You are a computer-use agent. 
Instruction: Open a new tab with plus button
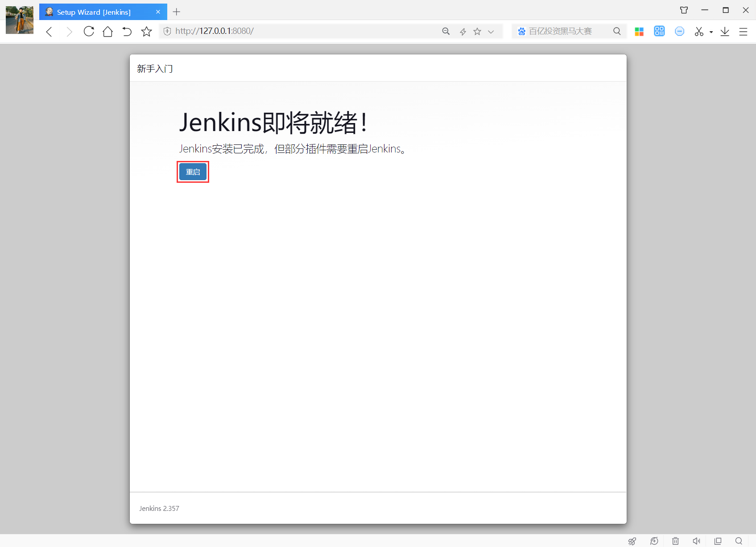(177, 12)
